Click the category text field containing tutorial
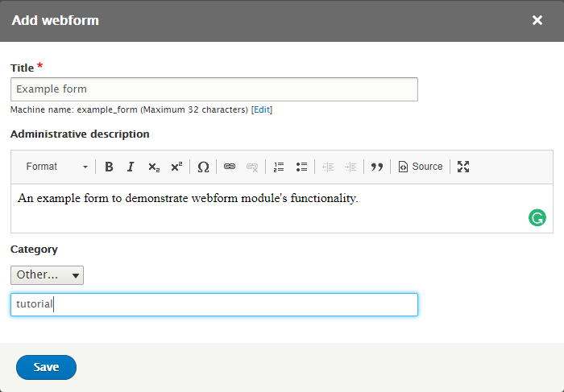This screenshot has height=392, width=564. (214, 305)
